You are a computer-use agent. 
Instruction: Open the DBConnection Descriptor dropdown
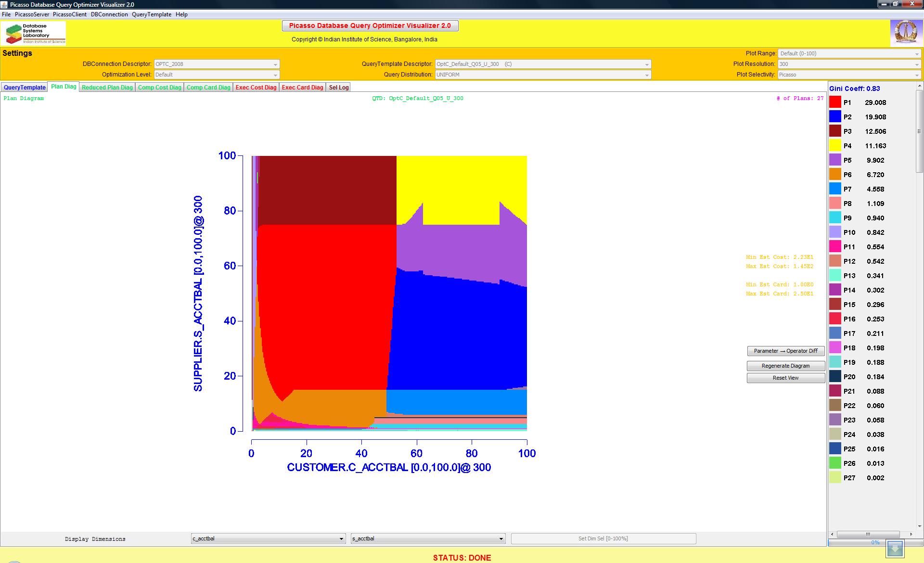click(275, 64)
